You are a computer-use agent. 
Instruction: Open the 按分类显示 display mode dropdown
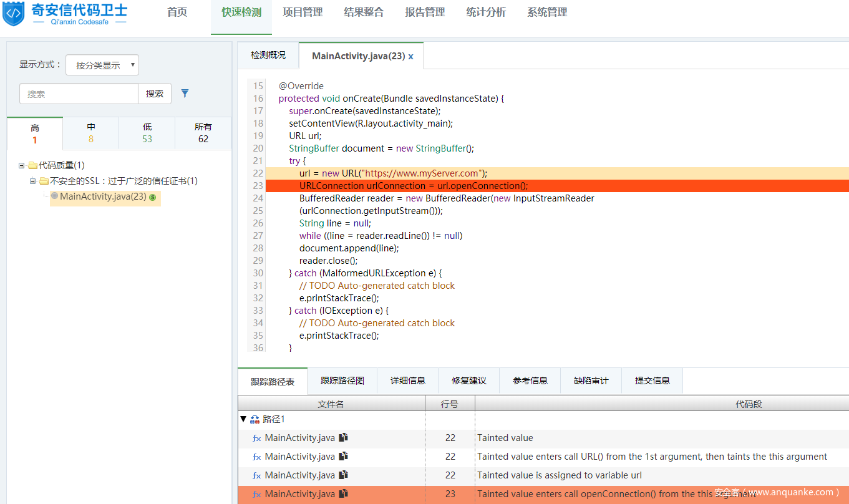[x=102, y=65]
